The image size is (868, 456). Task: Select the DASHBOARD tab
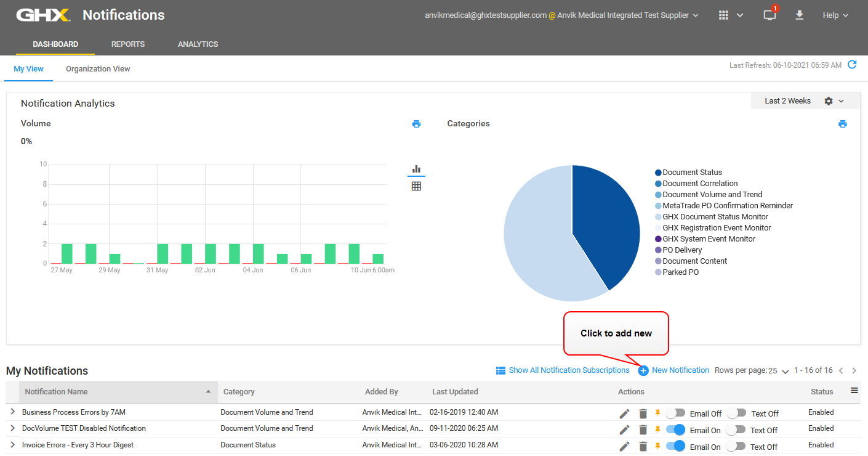point(55,44)
